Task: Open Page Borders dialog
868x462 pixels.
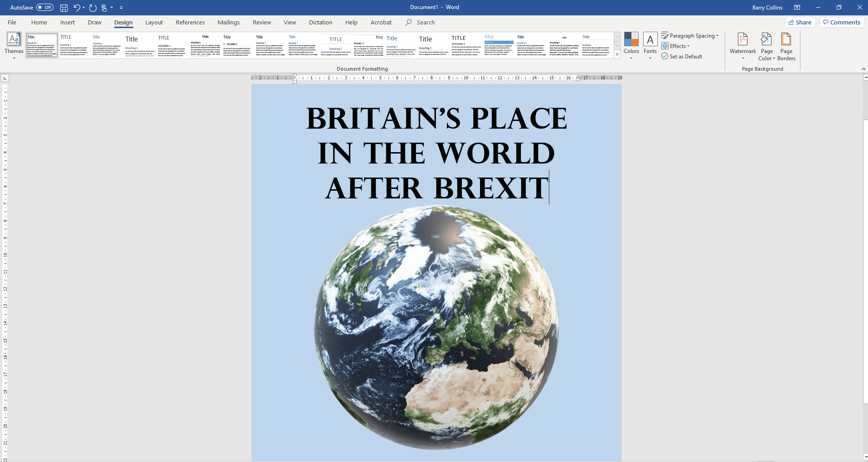Action: [786, 46]
